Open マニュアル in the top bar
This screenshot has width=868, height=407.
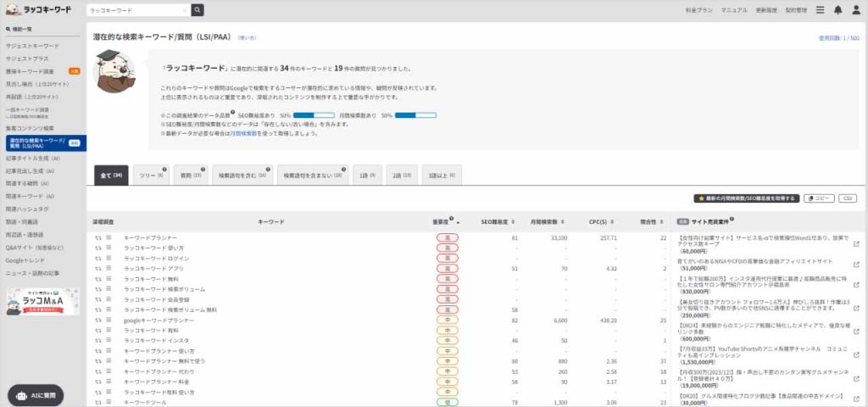(x=733, y=10)
